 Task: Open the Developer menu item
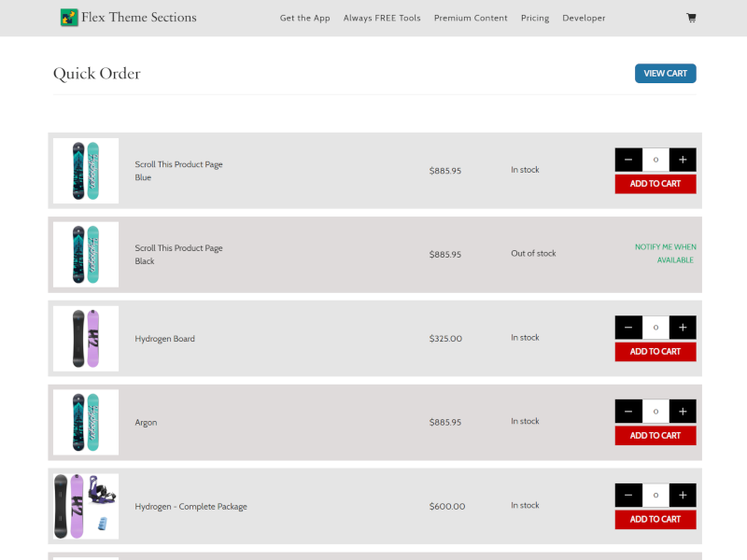(x=584, y=18)
